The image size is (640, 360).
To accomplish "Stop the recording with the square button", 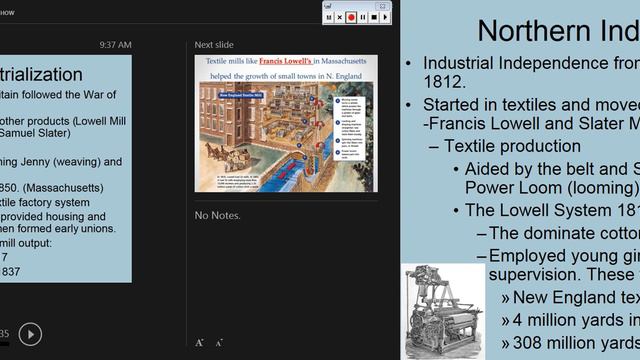I will tap(374, 18).
